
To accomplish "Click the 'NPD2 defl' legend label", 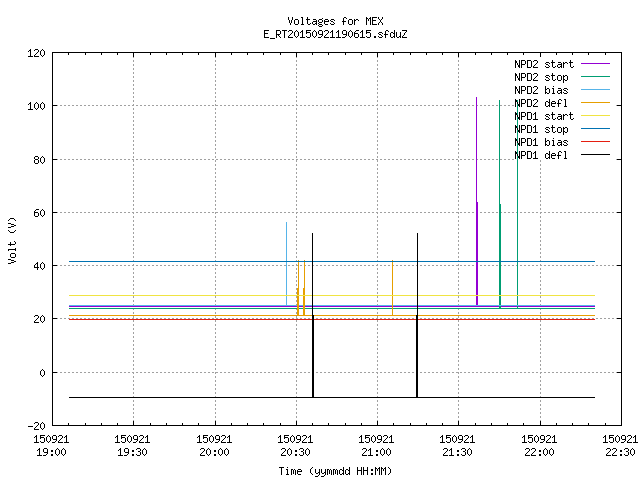I will 541,103.
